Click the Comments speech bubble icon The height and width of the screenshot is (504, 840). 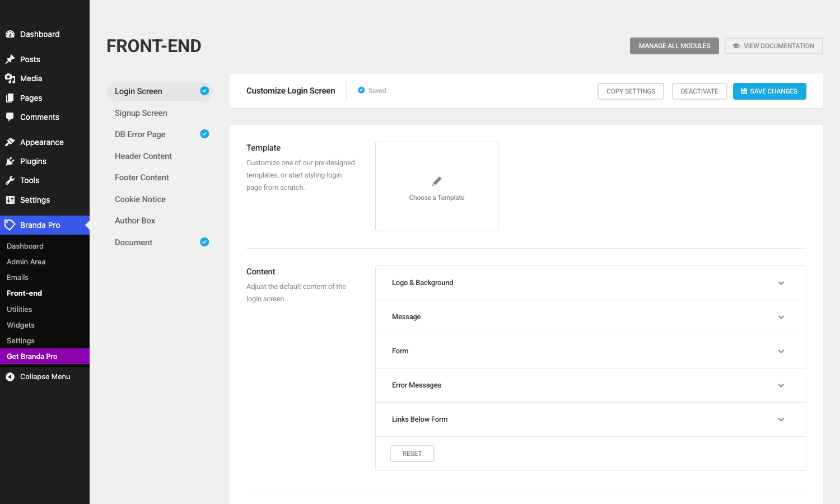10,117
